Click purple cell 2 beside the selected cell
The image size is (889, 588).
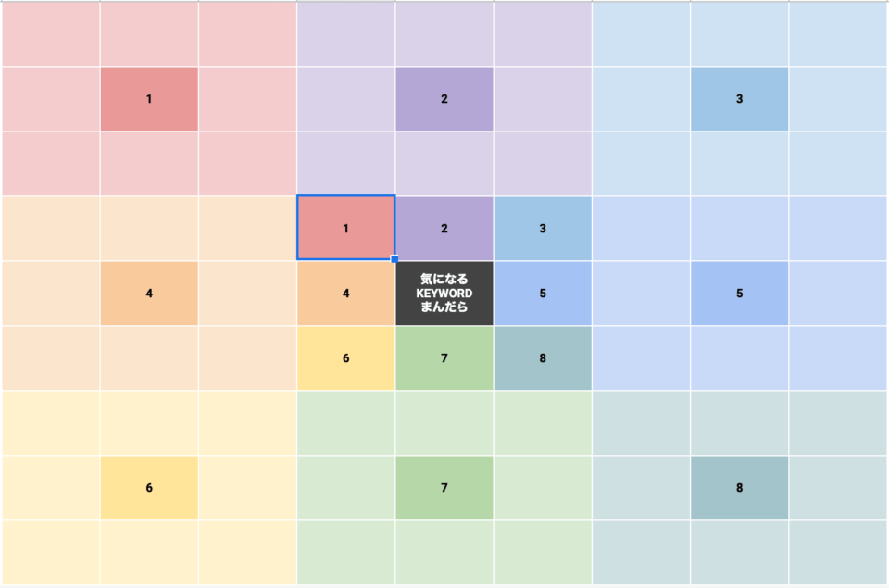point(444,229)
